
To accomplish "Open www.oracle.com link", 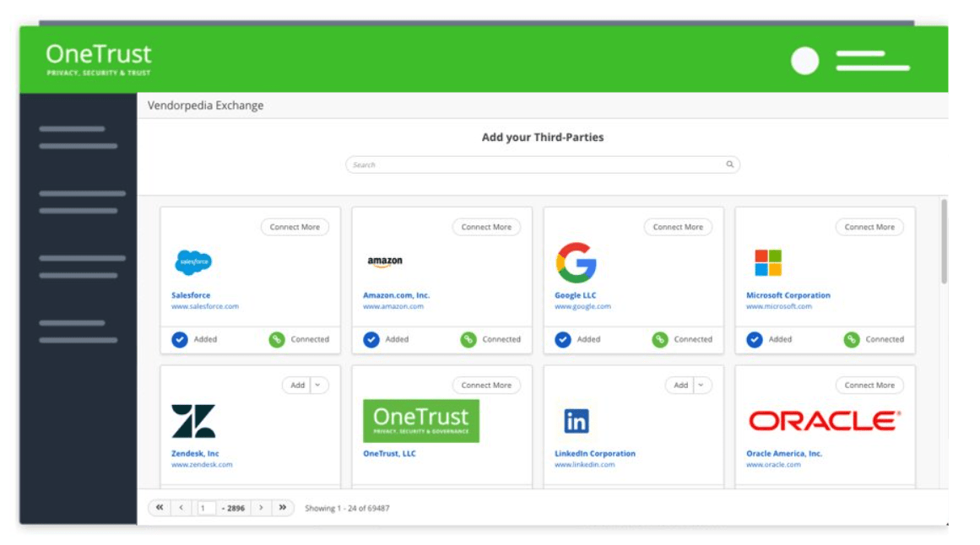I will pos(773,464).
